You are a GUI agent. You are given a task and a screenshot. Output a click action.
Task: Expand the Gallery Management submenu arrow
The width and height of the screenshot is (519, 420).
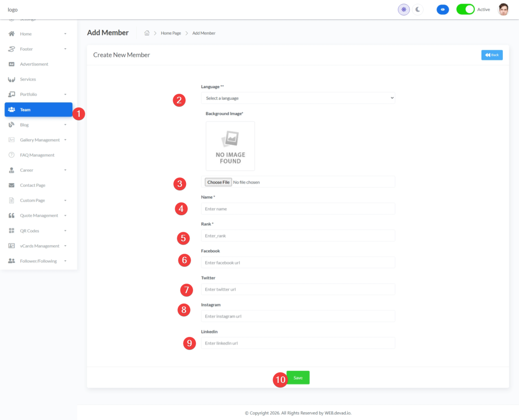coord(65,140)
